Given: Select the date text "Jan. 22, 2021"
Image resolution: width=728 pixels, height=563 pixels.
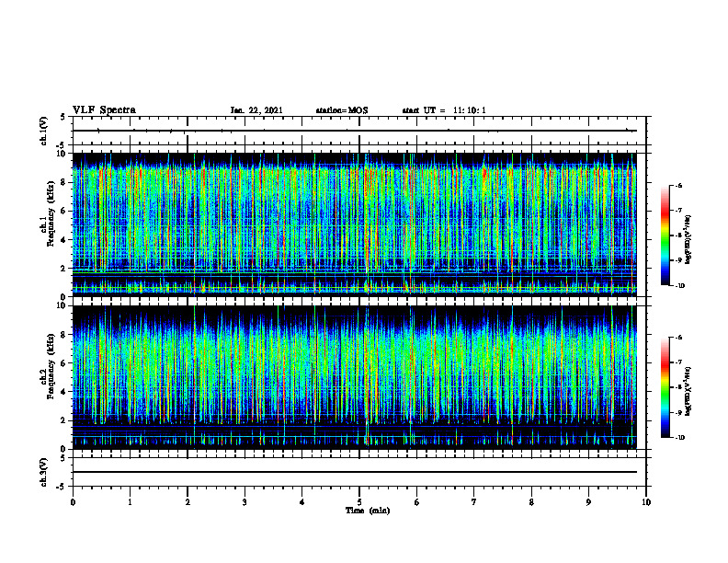Looking at the screenshot, I should (x=256, y=110).
